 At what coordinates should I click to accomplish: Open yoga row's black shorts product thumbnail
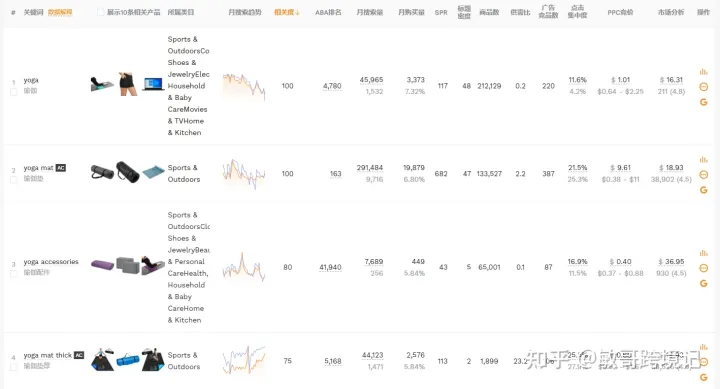tap(128, 84)
